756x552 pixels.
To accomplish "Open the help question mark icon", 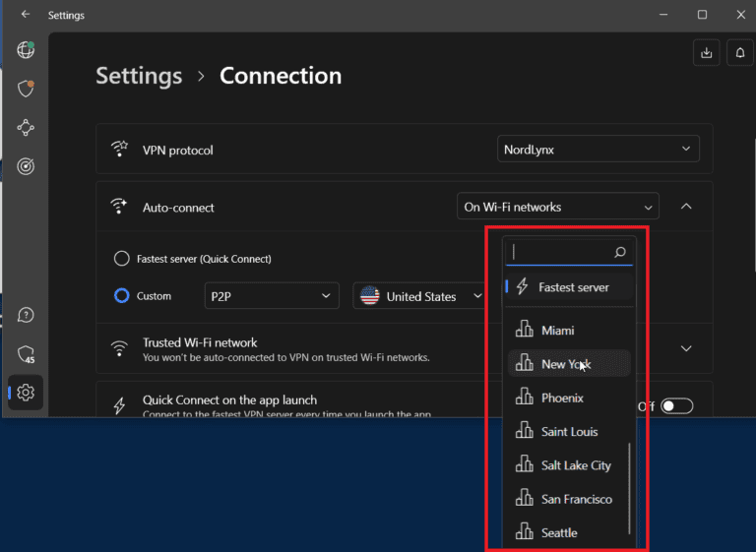I will (26, 315).
